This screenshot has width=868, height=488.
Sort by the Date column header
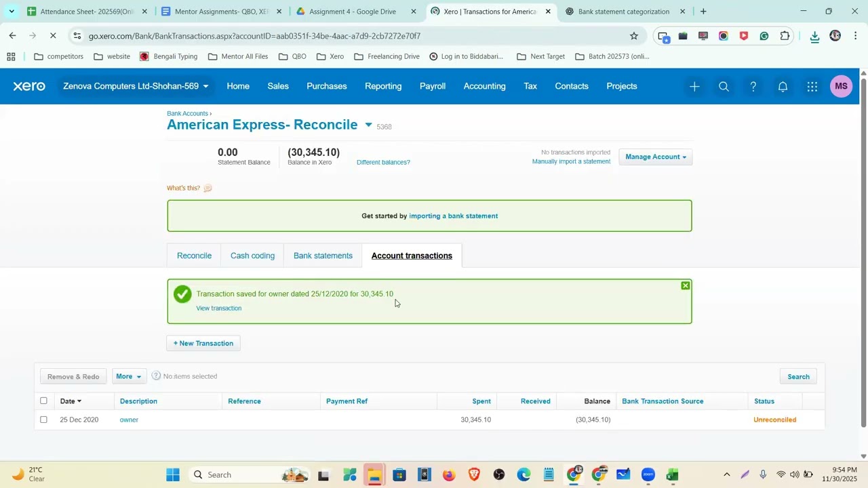[x=71, y=401]
